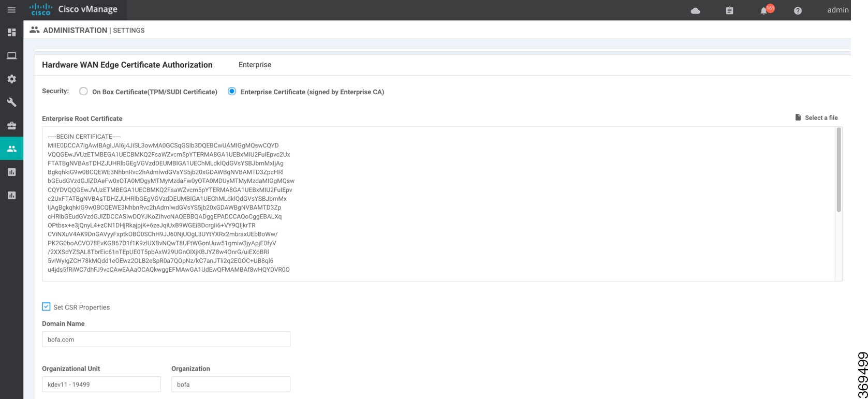Open the Monitor laptop sidebar icon

pyautogui.click(x=11, y=56)
